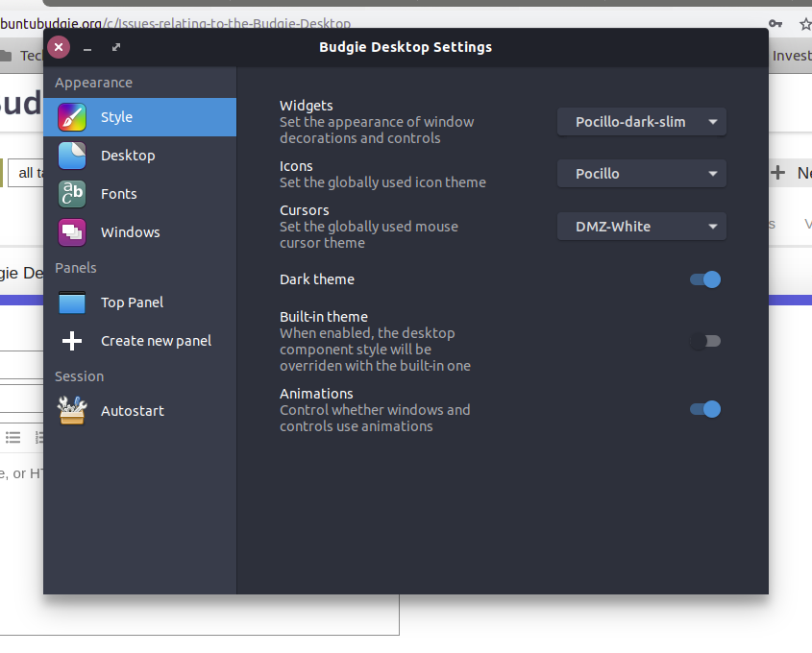Click the Style paintbrush icon
Image resolution: width=812 pixels, height=653 pixels.
[x=72, y=117]
